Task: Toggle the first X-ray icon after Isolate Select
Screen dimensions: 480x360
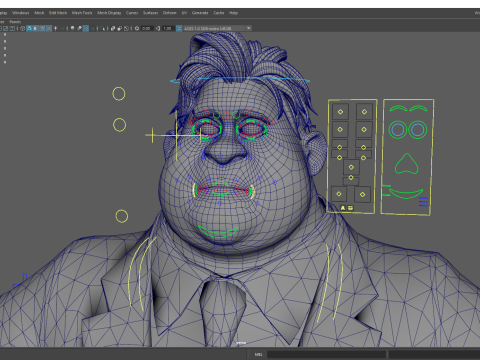Action: coord(113,28)
